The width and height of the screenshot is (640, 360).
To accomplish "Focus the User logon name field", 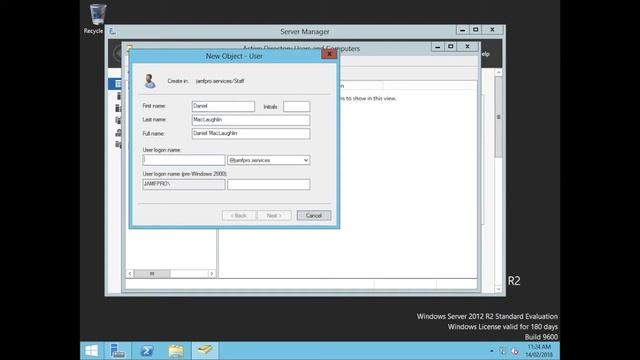I will [x=184, y=160].
